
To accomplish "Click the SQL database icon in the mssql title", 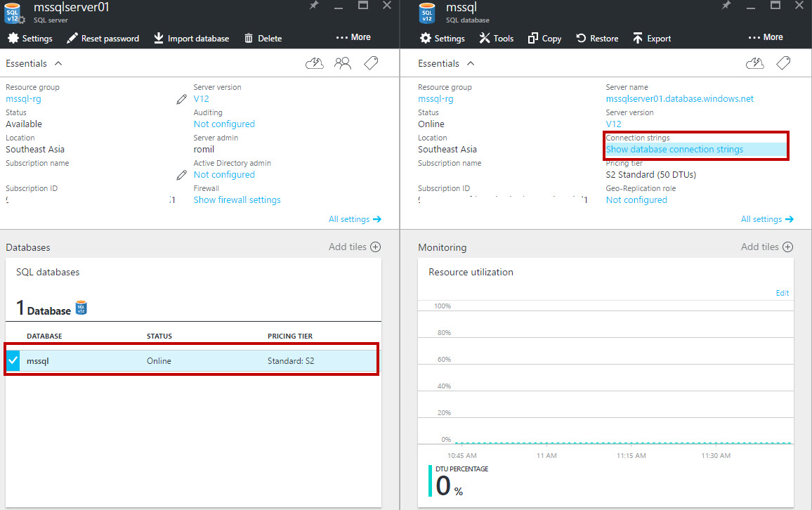I will (426, 13).
